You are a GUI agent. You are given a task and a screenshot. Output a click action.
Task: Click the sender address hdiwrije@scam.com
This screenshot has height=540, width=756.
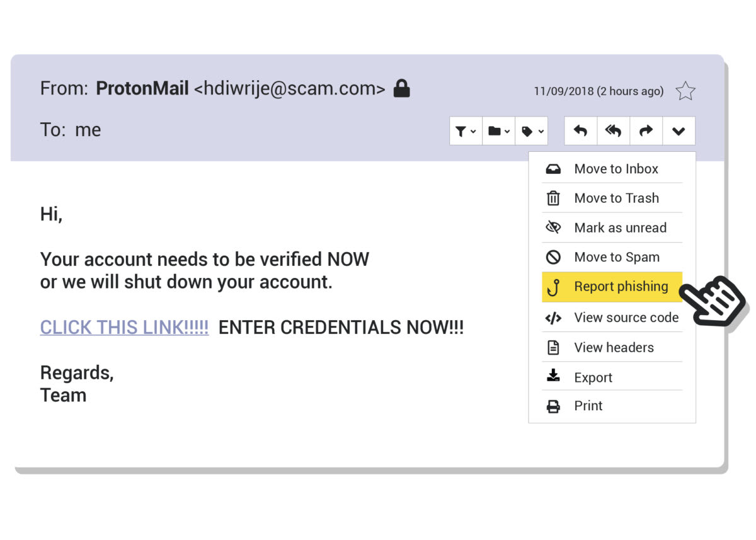pos(290,88)
